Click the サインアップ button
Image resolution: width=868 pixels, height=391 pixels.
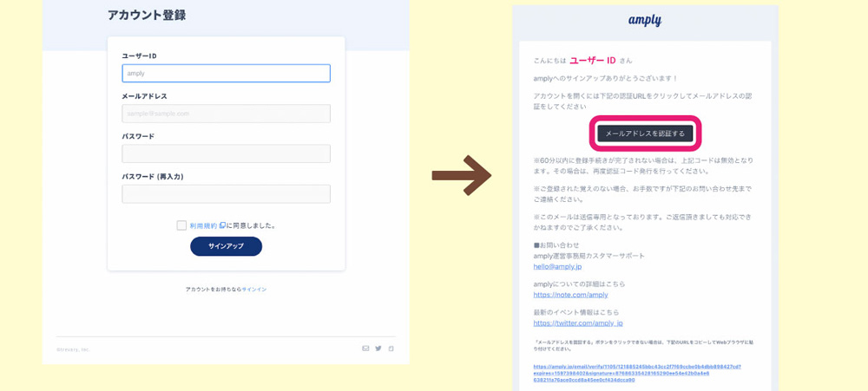(226, 246)
